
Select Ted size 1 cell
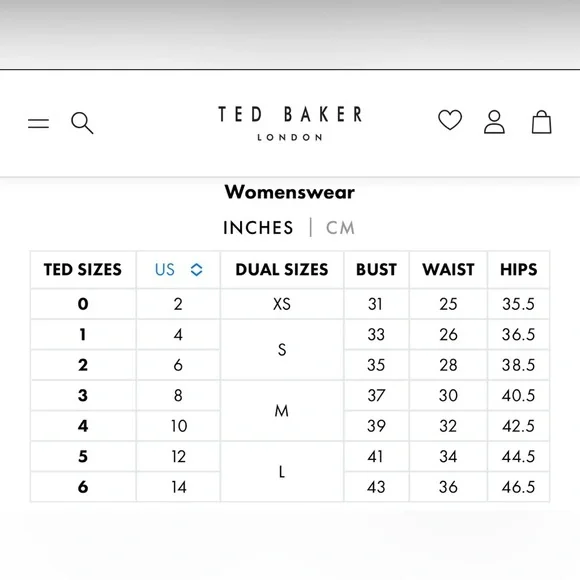pyautogui.click(x=83, y=334)
